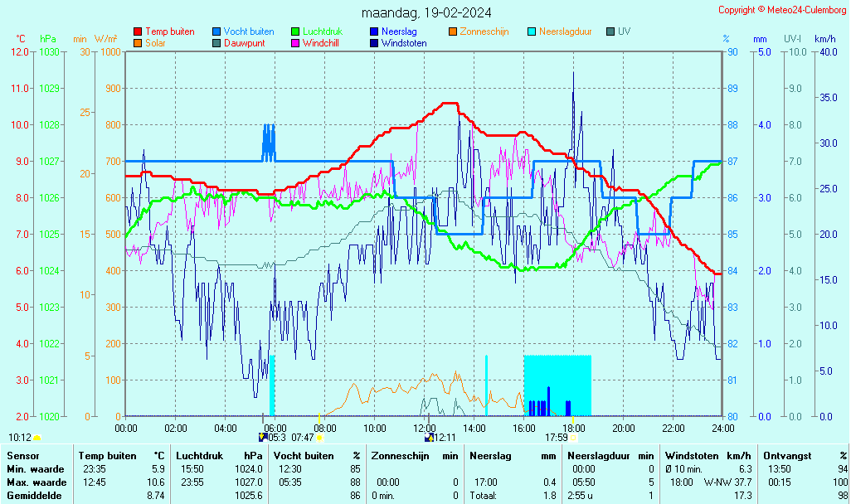Click the red Temp buiten legend swatch
The width and height of the screenshot is (851, 504).
pos(138,31)
